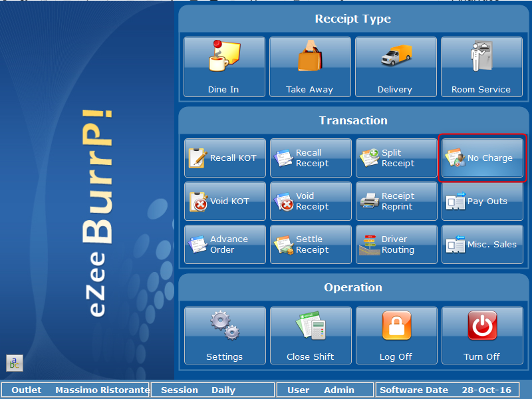This screenshot has width=532, height=399.
Task: Click the Transaction section header
Action: tap(353, 120)
